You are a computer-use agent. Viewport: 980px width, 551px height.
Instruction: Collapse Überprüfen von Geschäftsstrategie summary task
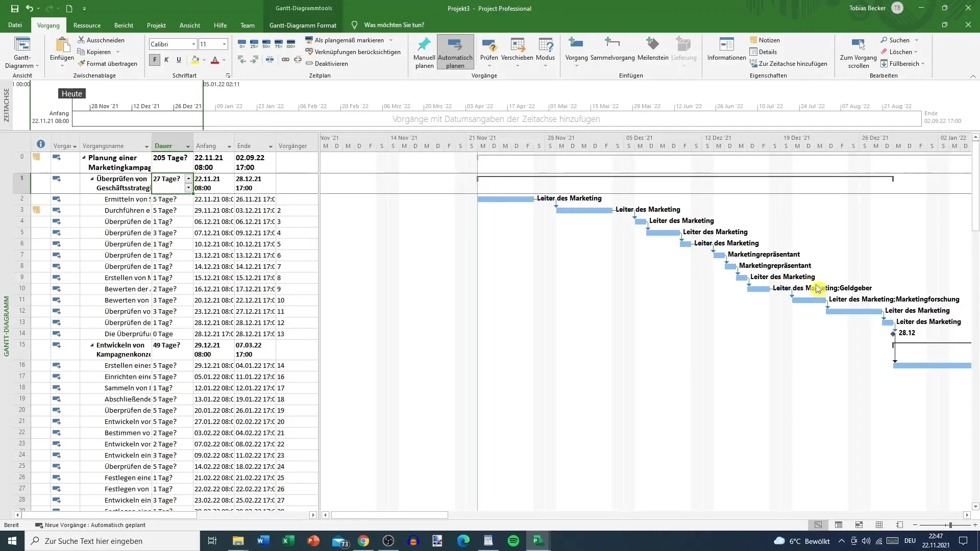(x=92, y=179)
